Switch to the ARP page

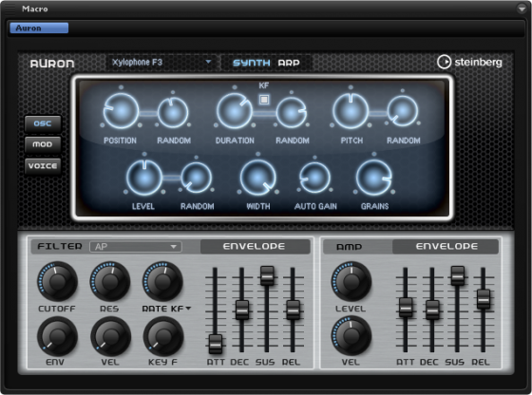[x=289, y=63]
